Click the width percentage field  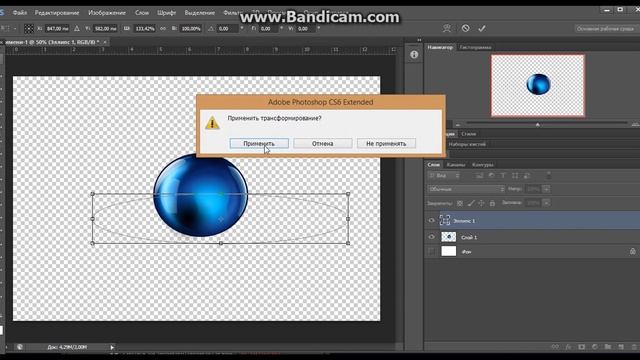[144, 29]
